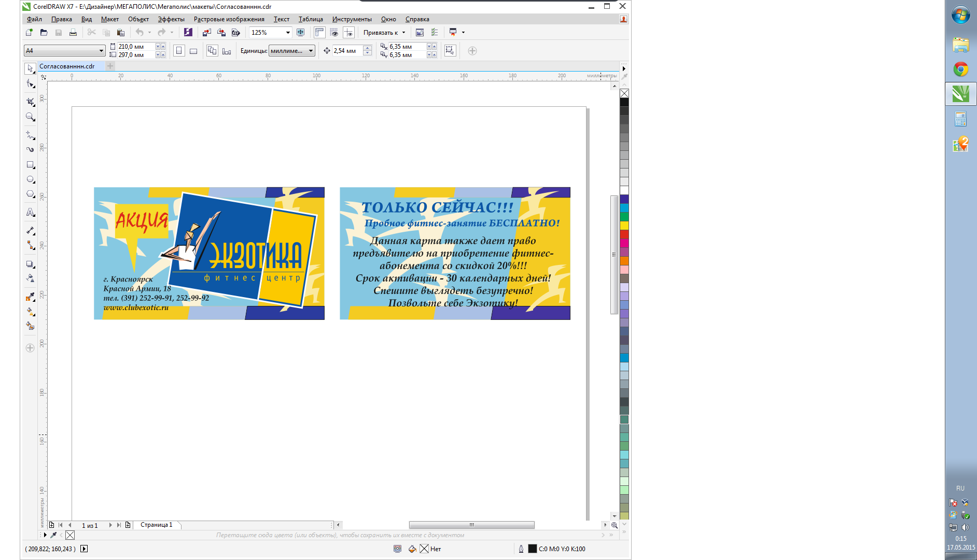
Task: Click the Full-screen preview icon
Action: (300, 32)
